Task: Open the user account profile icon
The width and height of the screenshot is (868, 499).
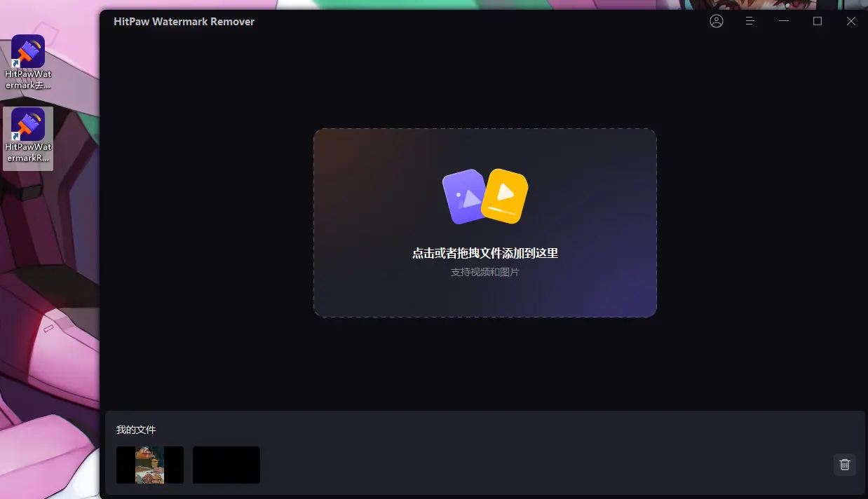Action: coord(717,21)
